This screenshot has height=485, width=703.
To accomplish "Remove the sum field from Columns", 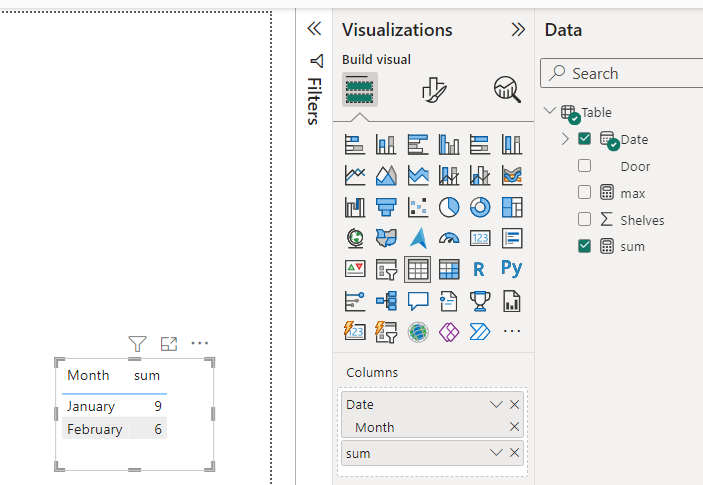I will coord(514,452).
